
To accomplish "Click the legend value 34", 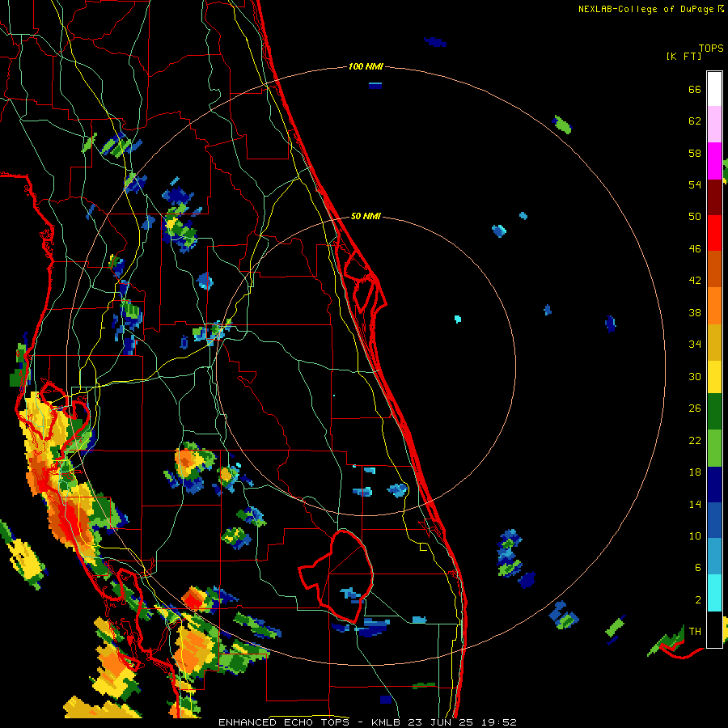I will (x=695, y=345).
